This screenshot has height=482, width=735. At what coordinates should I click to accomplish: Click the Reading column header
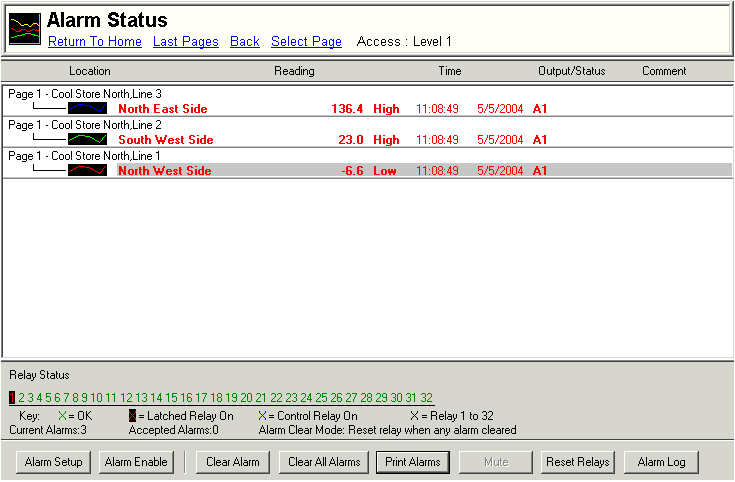coord(294,71)
